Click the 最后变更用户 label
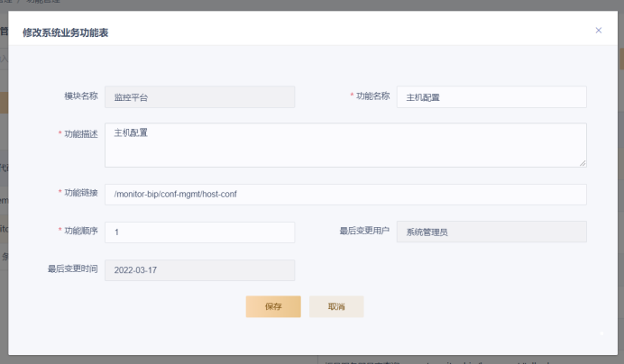This screenshot has height=364, width=624. pyautogui.click(x=364, y=232)
